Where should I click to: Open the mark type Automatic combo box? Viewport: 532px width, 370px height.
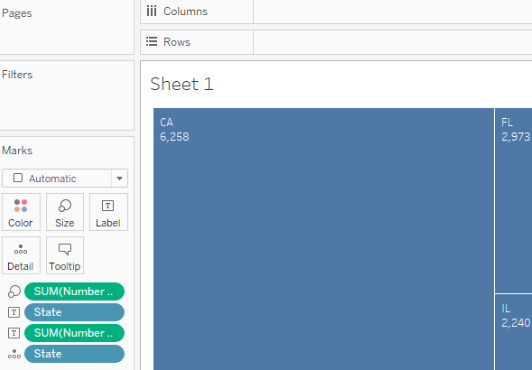65,178
